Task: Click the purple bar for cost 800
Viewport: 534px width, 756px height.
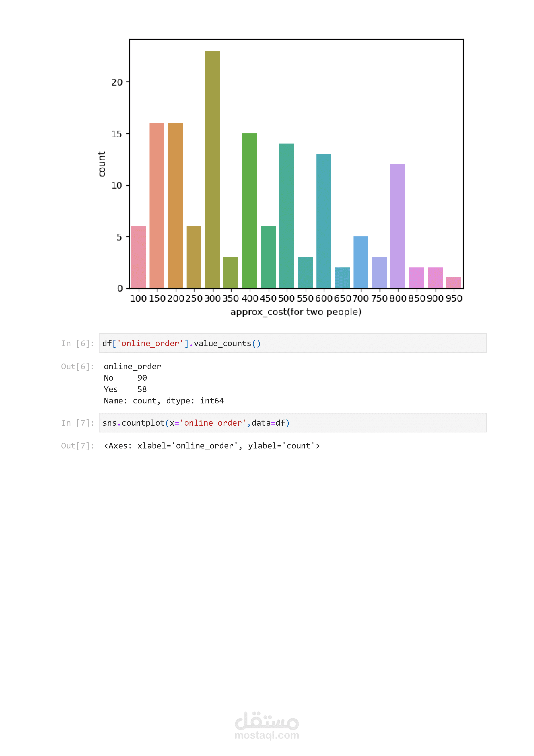Action: [397, 226]
